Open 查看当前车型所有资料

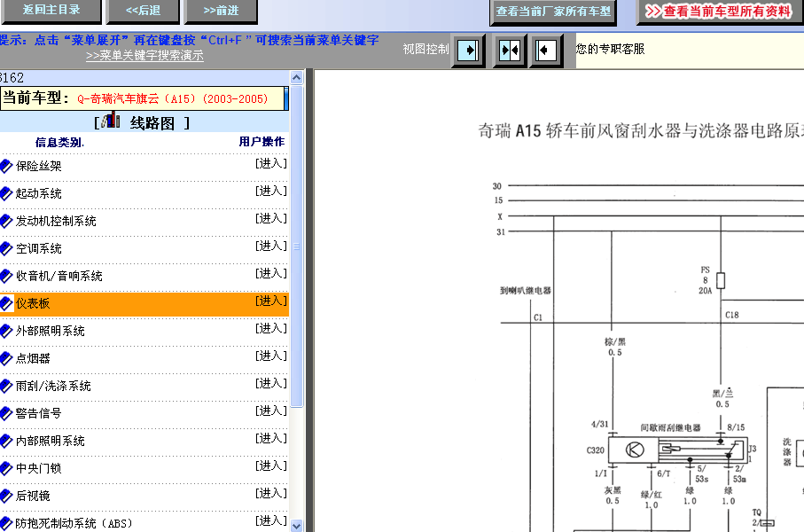click(x=720, y=12)
